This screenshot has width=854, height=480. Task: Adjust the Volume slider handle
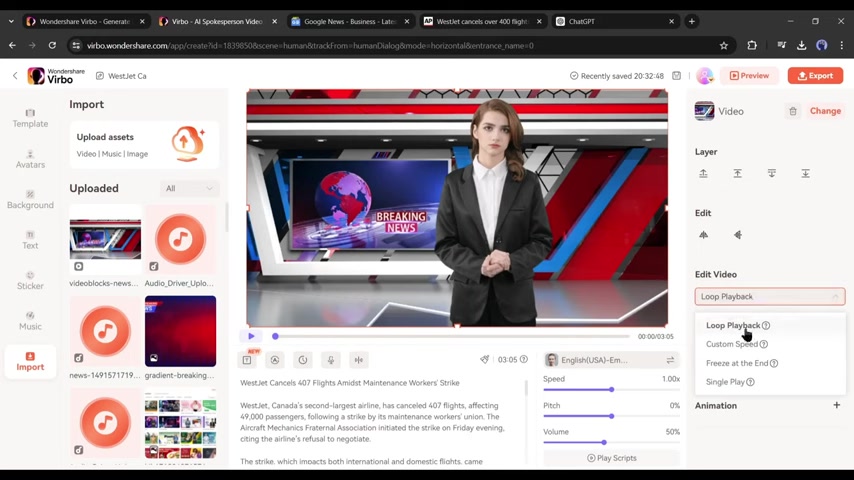[604, 442]
